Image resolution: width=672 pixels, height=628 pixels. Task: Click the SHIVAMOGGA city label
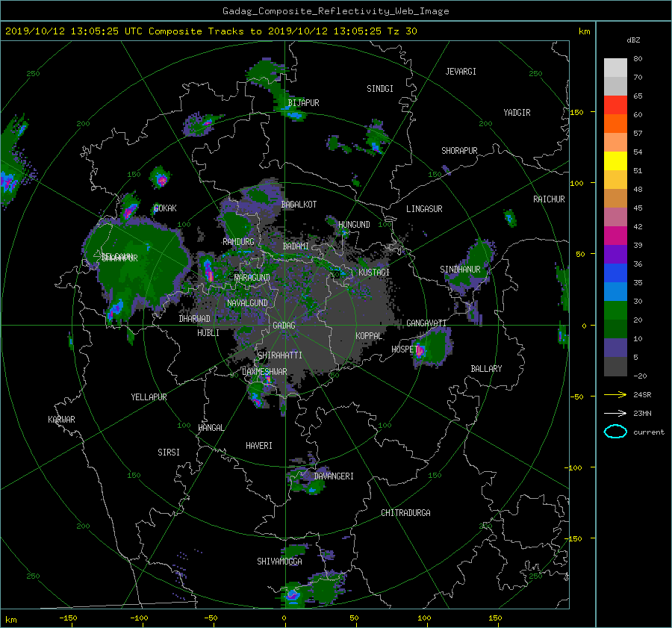pos(279,562)
